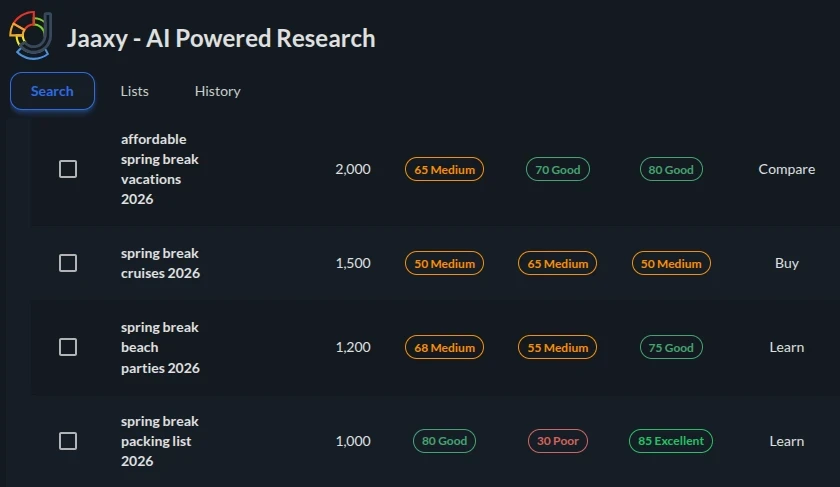
Task: Open keyword spring break packing list 2026
Action: click(156, 441)
